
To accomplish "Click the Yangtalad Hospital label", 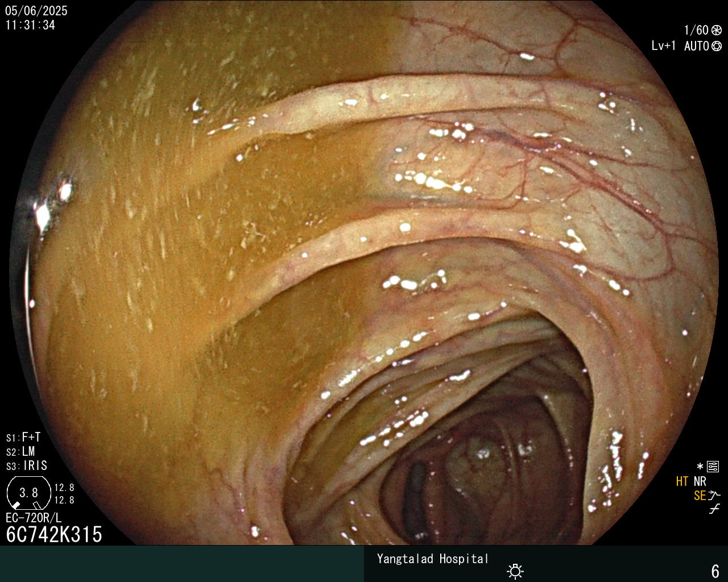I will pos(433,559).
